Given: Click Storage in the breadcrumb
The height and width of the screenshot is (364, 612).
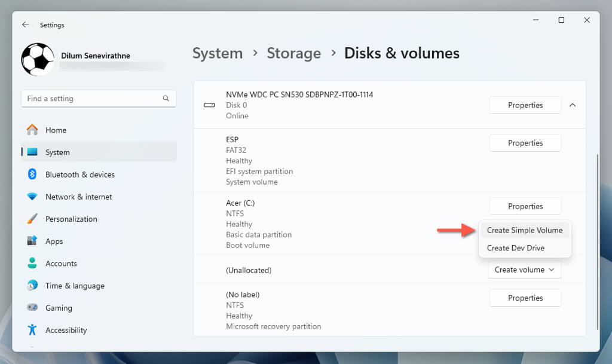Looking at the screenshot, I should 293,53.
